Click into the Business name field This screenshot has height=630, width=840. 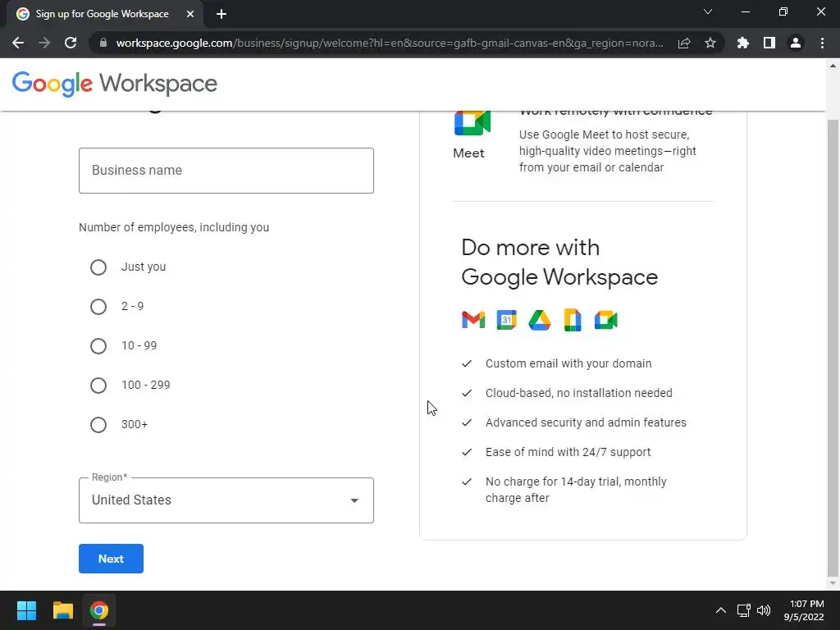click(x=226, y=171)
